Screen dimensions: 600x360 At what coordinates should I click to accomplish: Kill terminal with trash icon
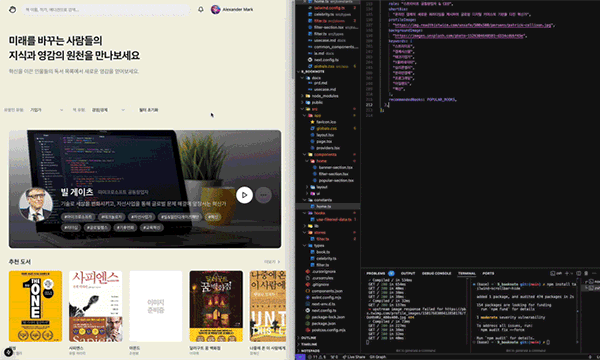[x=586, y=274]
